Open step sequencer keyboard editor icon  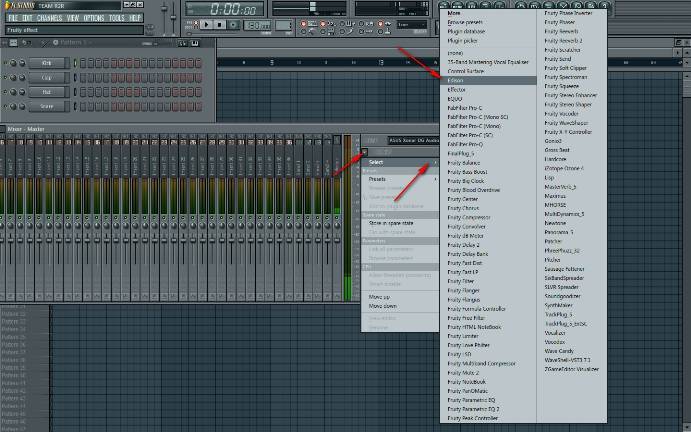pyautogui.click(x=195, y=43)
